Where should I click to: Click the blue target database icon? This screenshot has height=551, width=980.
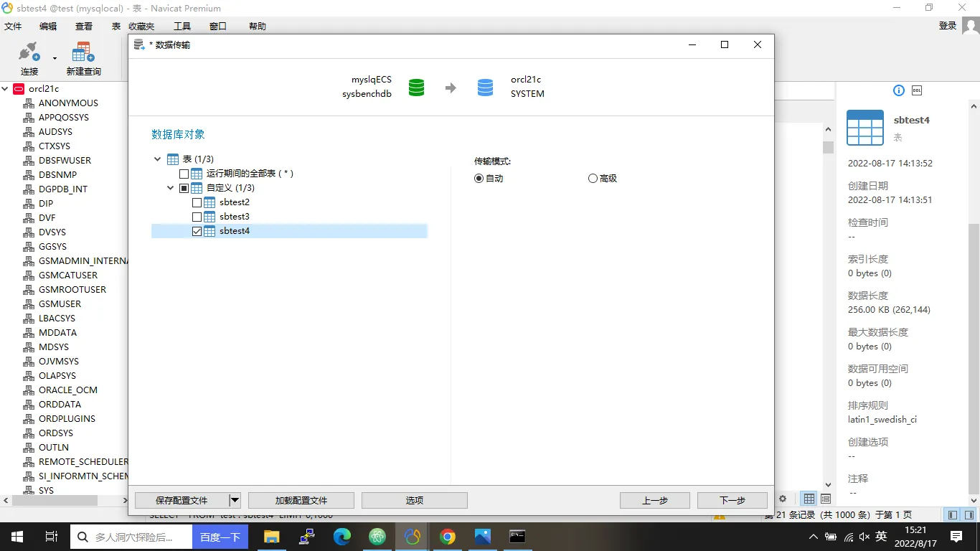pos(486,88)
